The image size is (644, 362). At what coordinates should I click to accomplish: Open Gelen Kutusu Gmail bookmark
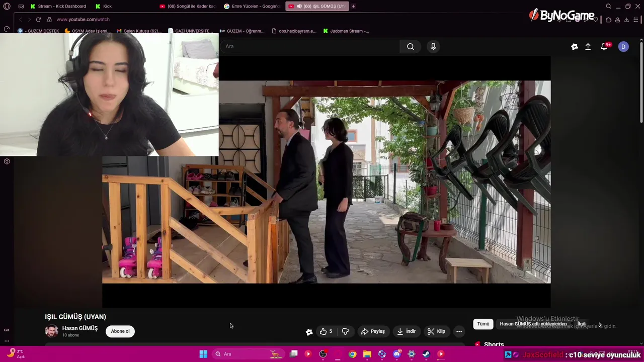coord(139,31)
